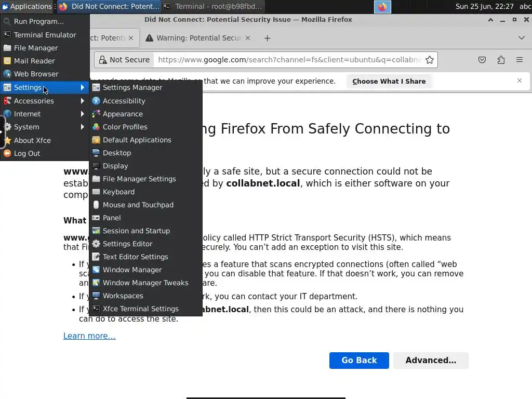The height and width of the screenshot is (399, 532).
Task: Launch Run Program from Applications menu
Action: (x=45, y=21)
